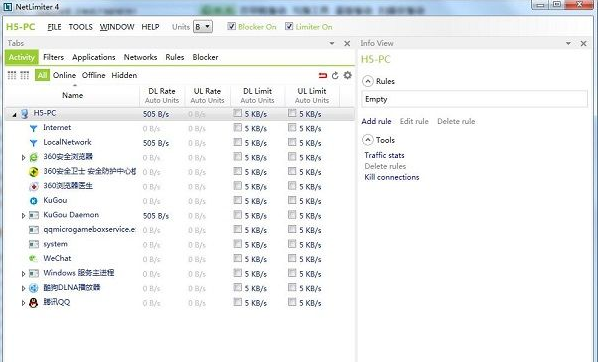Collapse the Tools section in Info View

[368, 140]
